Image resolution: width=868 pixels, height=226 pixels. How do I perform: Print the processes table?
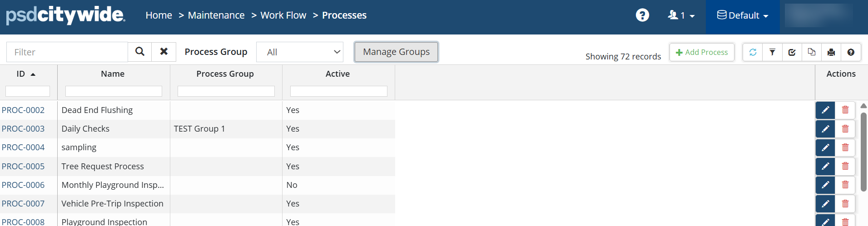(831, 52)
